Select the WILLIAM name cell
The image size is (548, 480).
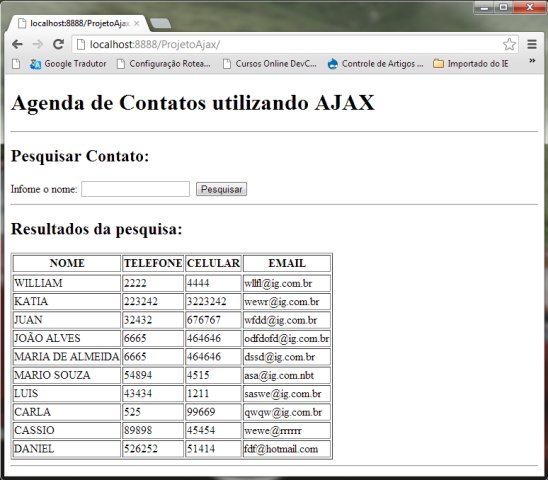pos(67,283)
